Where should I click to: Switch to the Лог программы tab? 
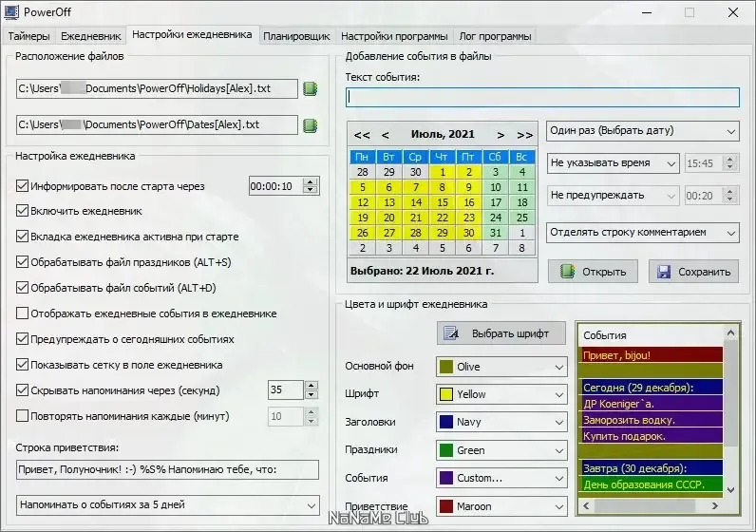tap(495, 36)
